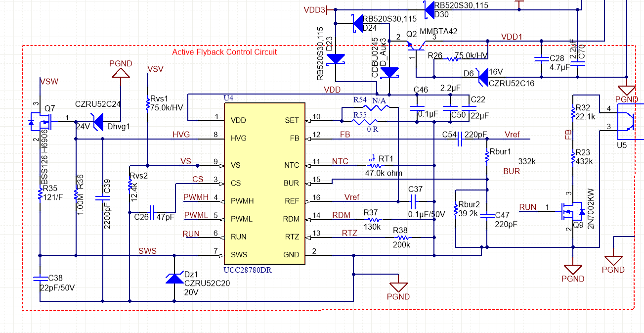Image resolution: width=644 pixels, height=333 pixels.
Task: Click the R54 N/A resistor symbol
Action: click(377, 107)
